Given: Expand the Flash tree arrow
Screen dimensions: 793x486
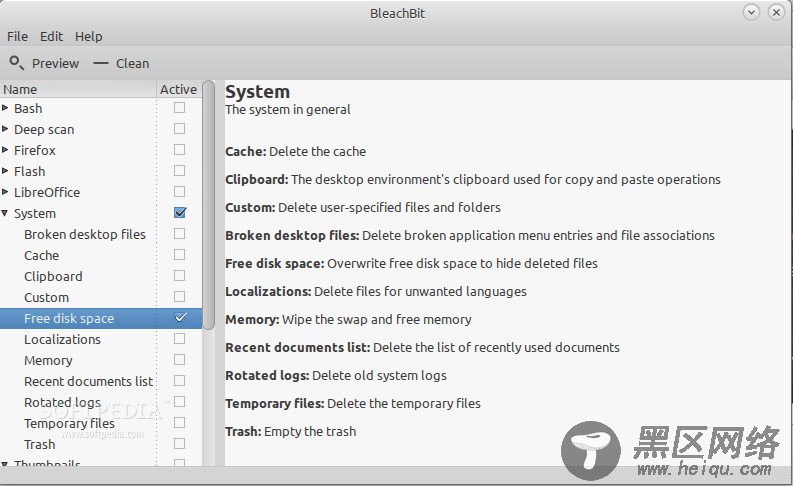Looking at the screenshot, I should click(5, 171).
